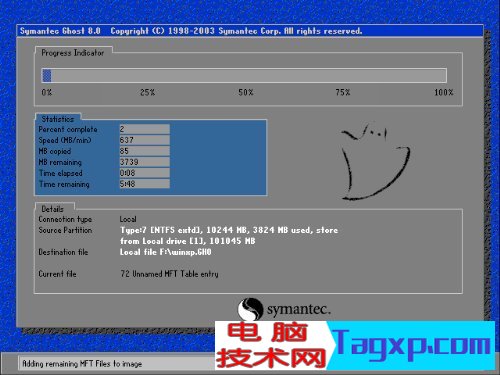Click the '72 Unnamed MFT Table entry' text
Image resolution: width=500 pixels, height=375 pixels.
[169, 274]
